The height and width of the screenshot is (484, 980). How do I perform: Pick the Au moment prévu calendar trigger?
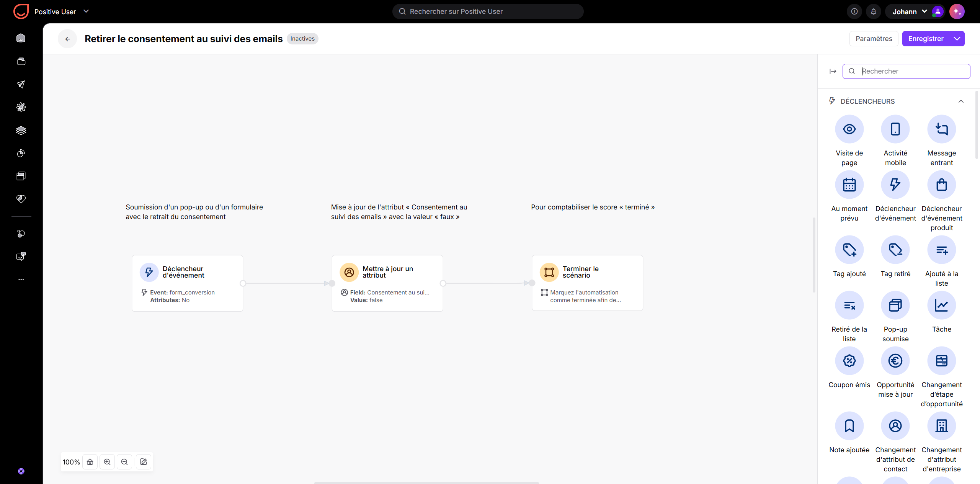pos(849,185)
